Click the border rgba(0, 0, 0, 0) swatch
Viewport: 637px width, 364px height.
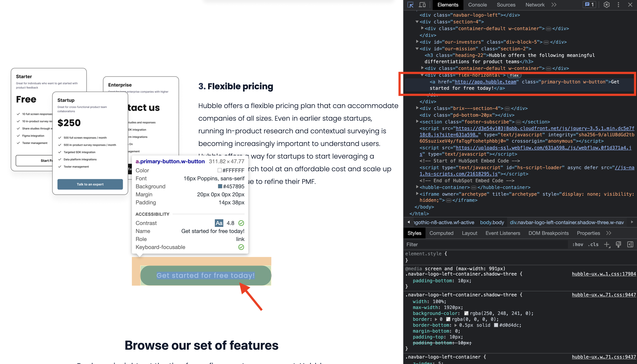[448, 319]
